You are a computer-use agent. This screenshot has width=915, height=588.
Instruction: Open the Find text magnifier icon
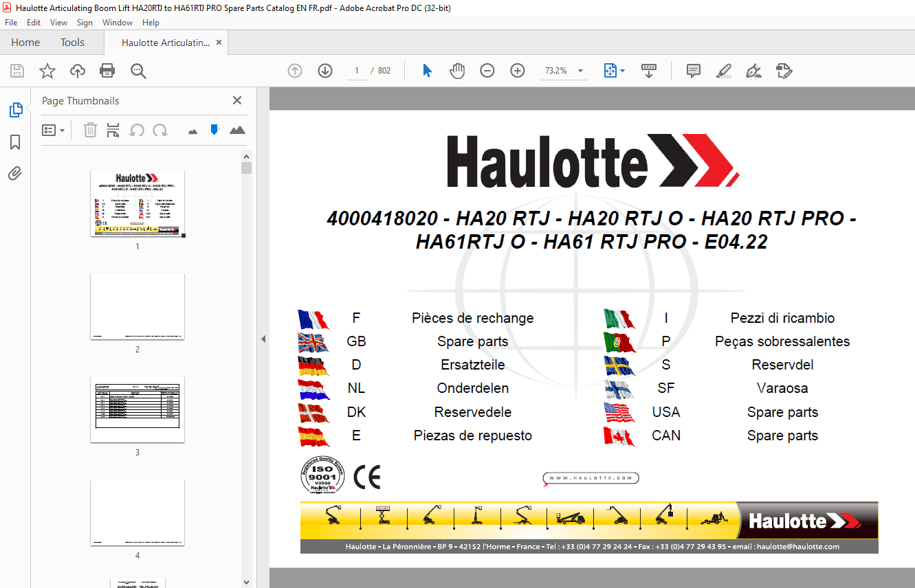click(x=138, y=71)
